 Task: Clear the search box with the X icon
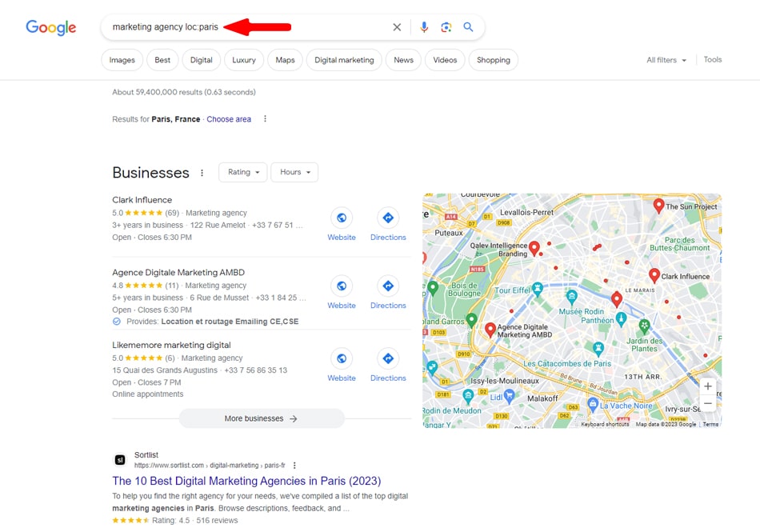(397, 27)
